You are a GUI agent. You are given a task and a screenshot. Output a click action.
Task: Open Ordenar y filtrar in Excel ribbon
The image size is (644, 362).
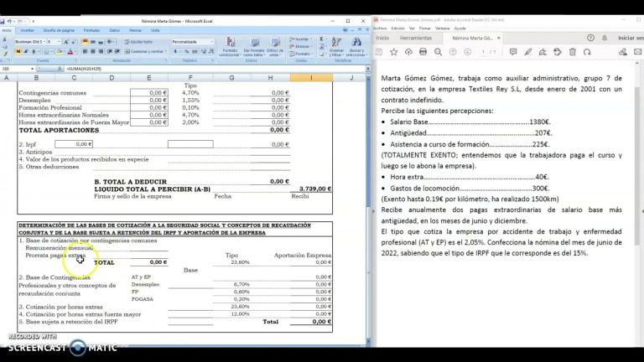tap(336, 47)
